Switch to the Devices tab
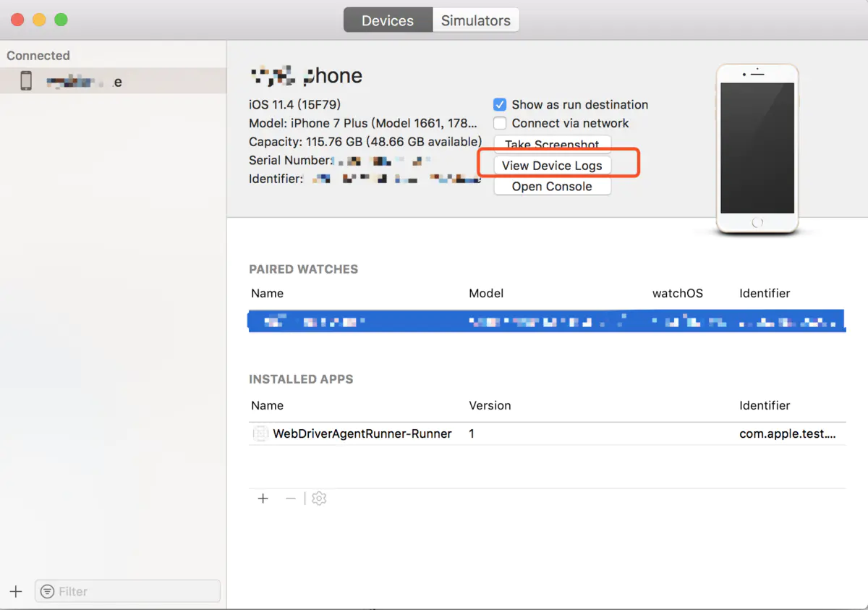 pyautogui.click(x=388, y=20)
